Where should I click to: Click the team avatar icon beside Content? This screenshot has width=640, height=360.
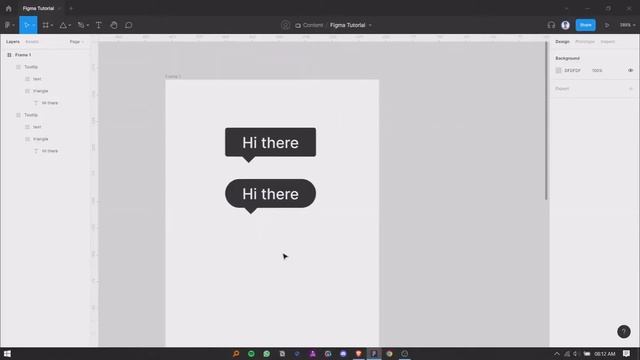coord(285,25)
